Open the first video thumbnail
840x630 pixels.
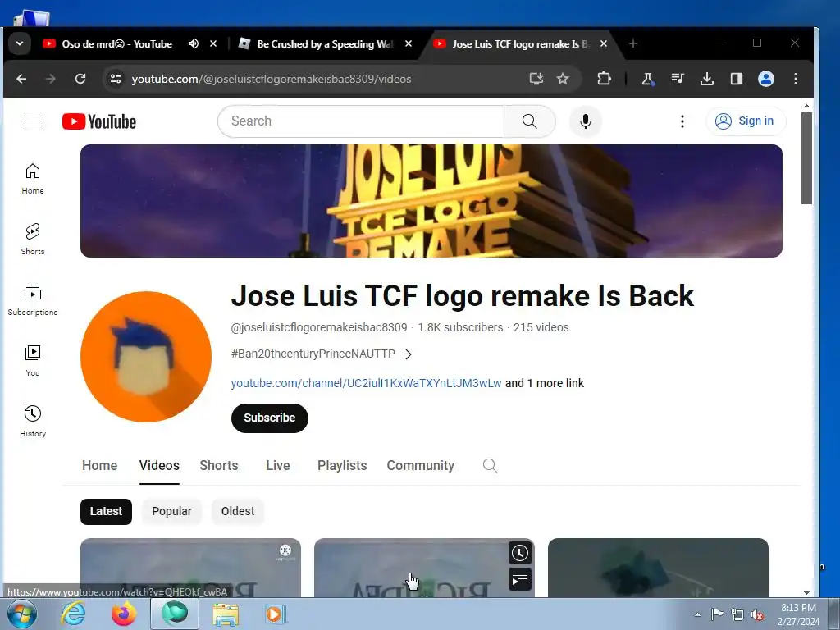coord(190,568)
